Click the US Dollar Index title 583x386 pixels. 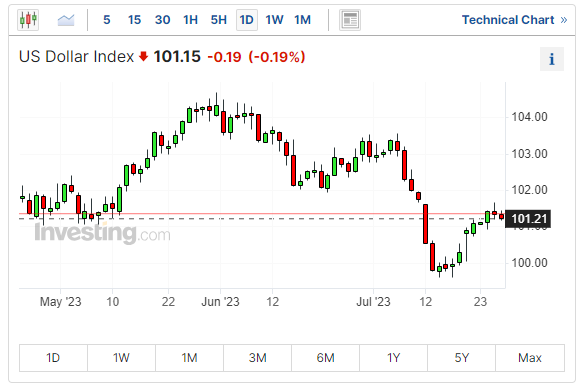(76, 57)
